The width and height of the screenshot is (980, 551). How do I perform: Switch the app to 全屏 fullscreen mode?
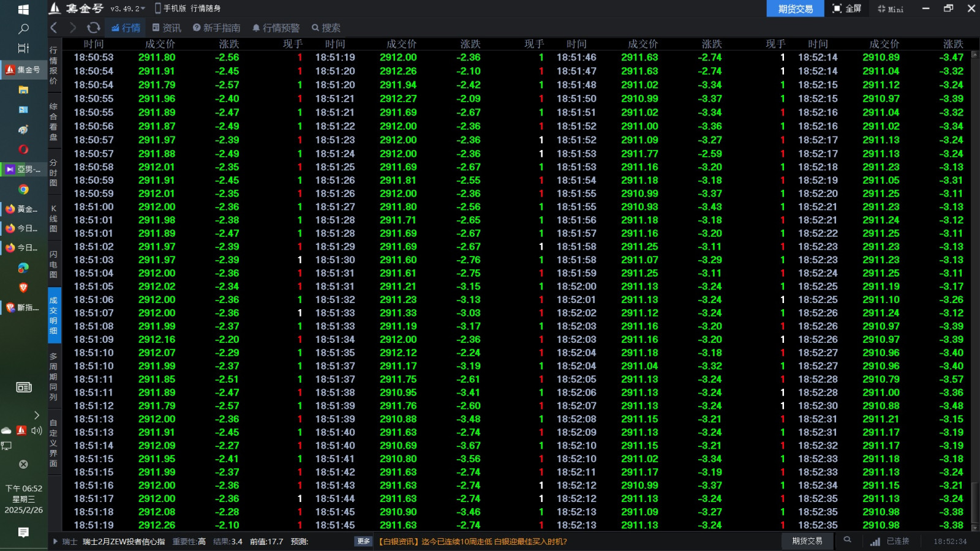pos(847,9)
